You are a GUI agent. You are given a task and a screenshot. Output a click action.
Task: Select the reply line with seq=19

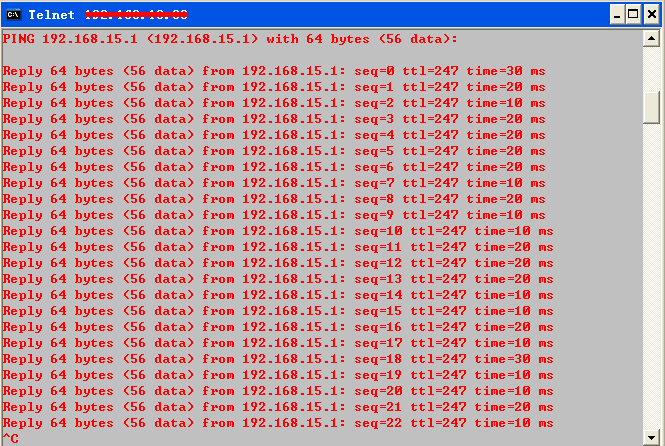[278, 375]
